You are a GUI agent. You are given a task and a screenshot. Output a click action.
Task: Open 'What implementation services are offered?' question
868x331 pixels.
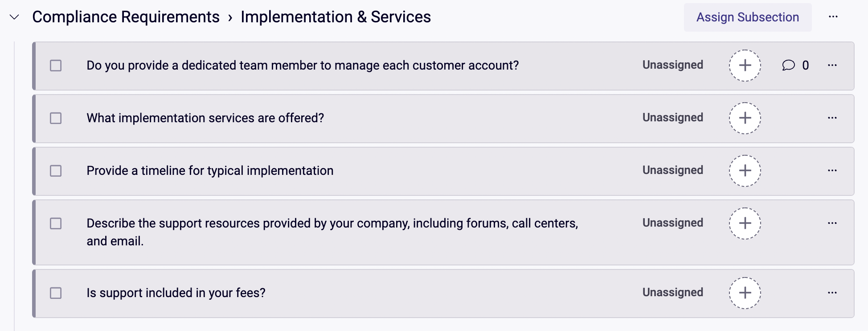[x=205, y=118]
